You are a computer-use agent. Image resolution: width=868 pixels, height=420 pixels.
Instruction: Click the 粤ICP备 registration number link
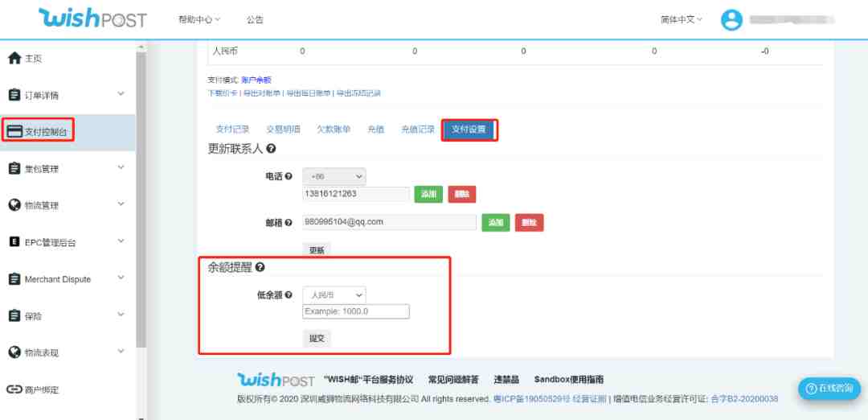coord(531,399)
